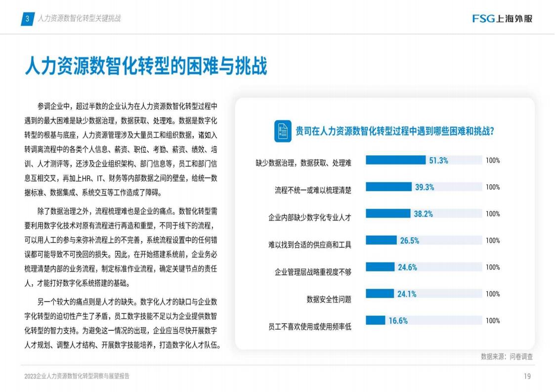The width and height of the screenshot is (555, 392).
Task: Click label 企业内部缺少数字化专业人才
Action: point(310,218)
